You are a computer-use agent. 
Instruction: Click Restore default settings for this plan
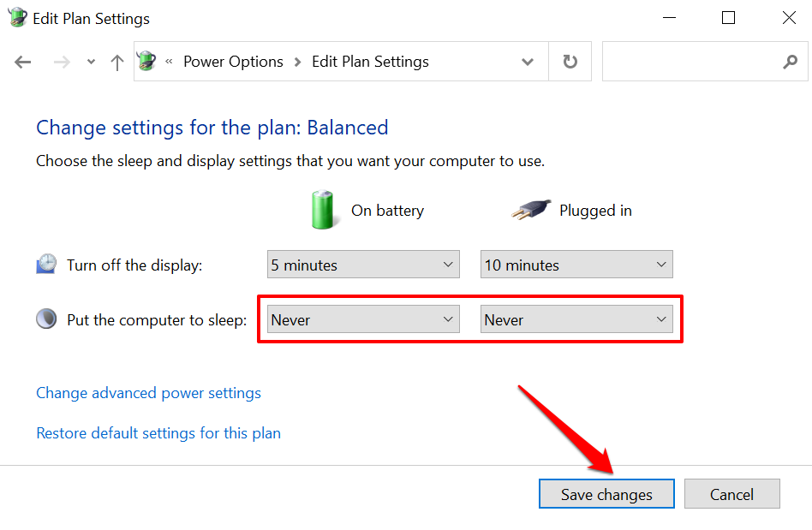point(158,433)
